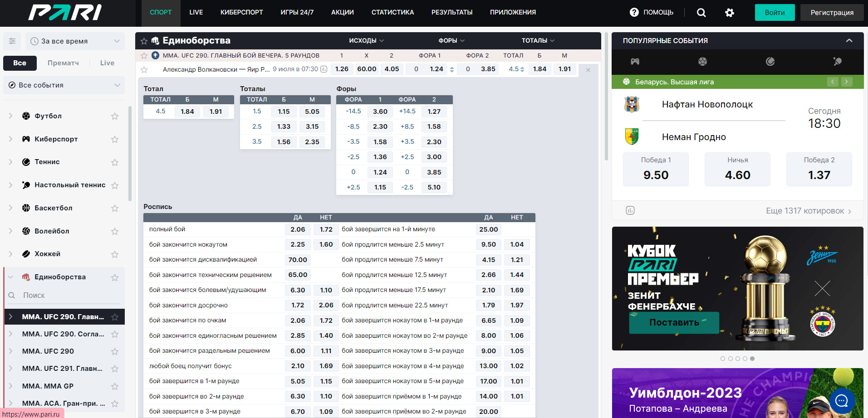This screenshot has width=868, height=418.
Task: Select the tennis ball icon in popular events
Action: click(770, 61)
